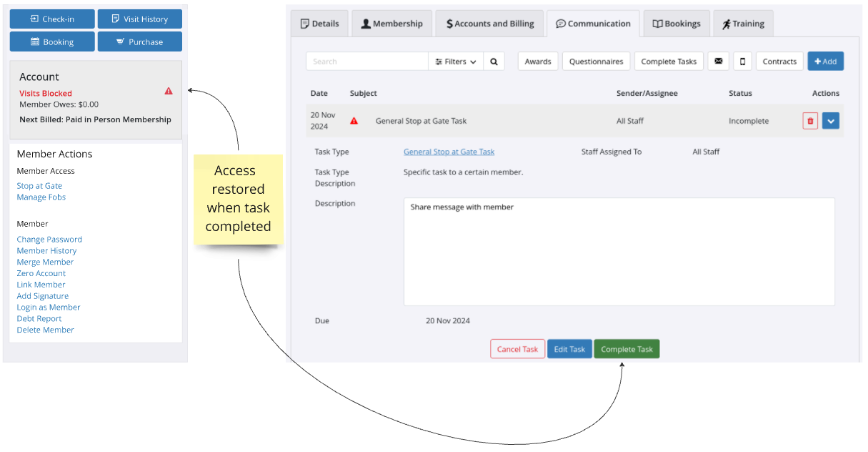Click the magnifying glass search button
Screen dimensions: 868x452
pyautogui.click(x=494, y=62)
